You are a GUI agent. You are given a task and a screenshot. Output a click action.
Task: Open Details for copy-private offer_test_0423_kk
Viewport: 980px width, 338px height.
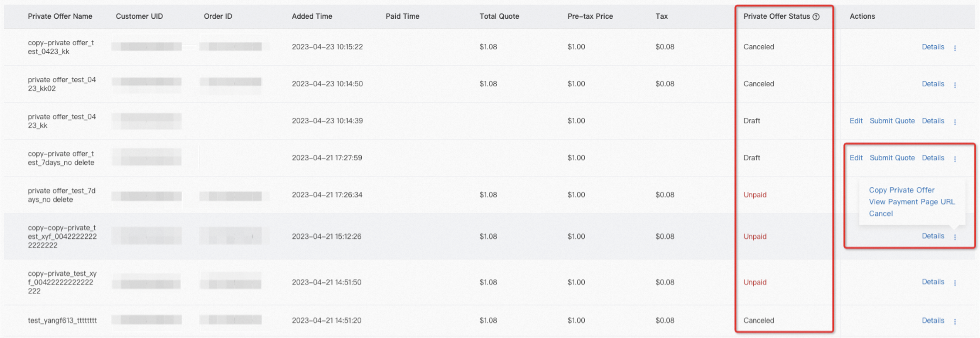point(933,47)
